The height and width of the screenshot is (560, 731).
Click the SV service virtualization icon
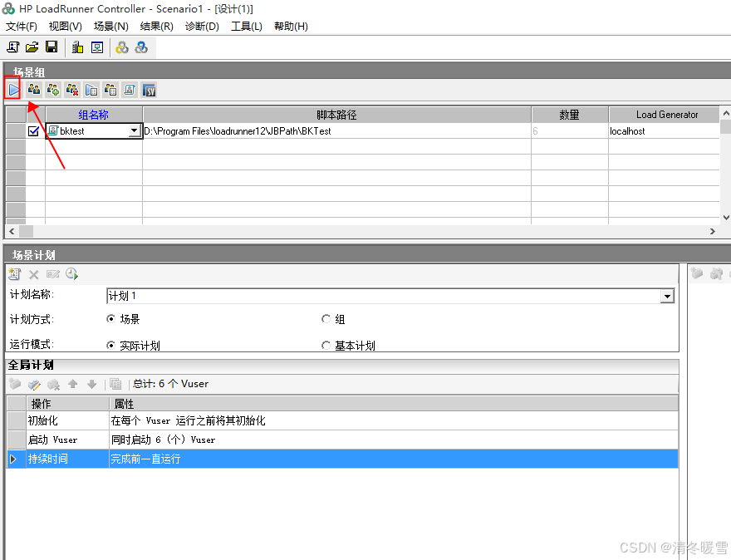coord(150,90)
